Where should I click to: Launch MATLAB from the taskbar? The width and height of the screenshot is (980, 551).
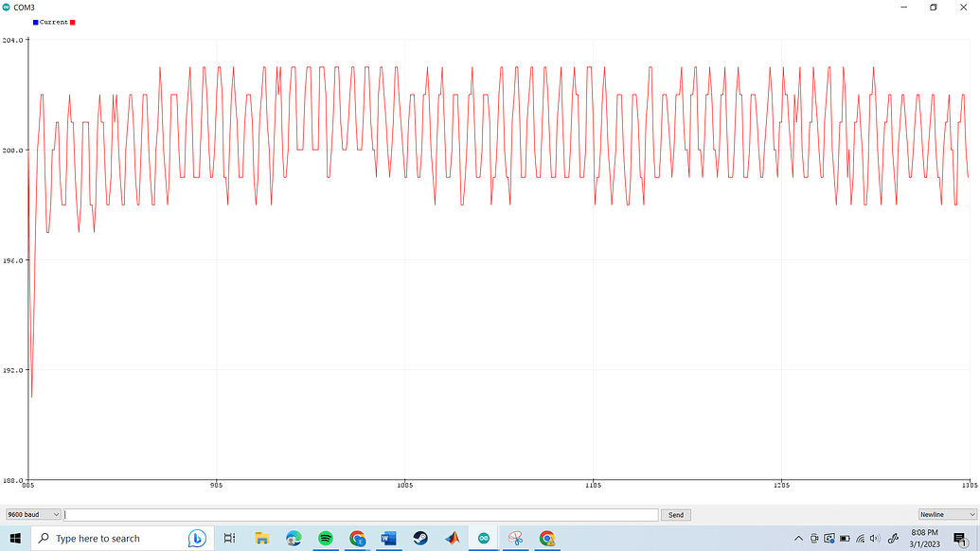tap(453, 538)
